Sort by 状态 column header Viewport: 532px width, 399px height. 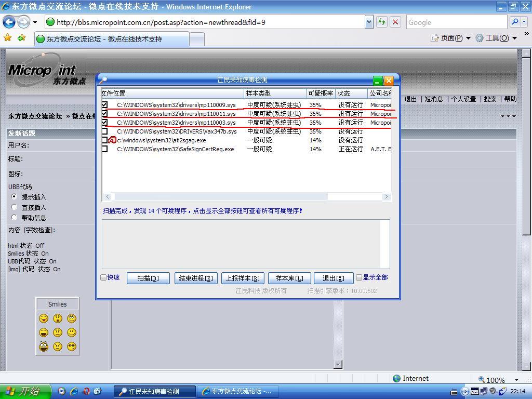tap(351, 94)
